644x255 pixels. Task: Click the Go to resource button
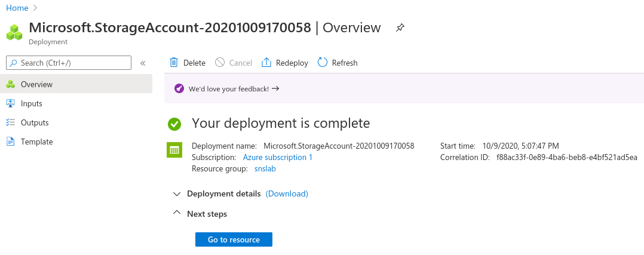point(234,239)
